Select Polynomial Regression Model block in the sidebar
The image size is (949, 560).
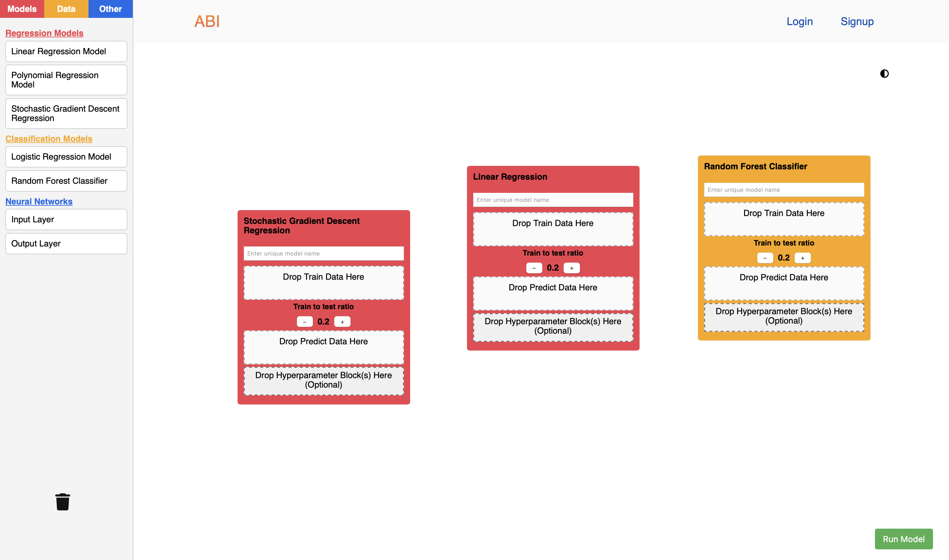point(66,80)
